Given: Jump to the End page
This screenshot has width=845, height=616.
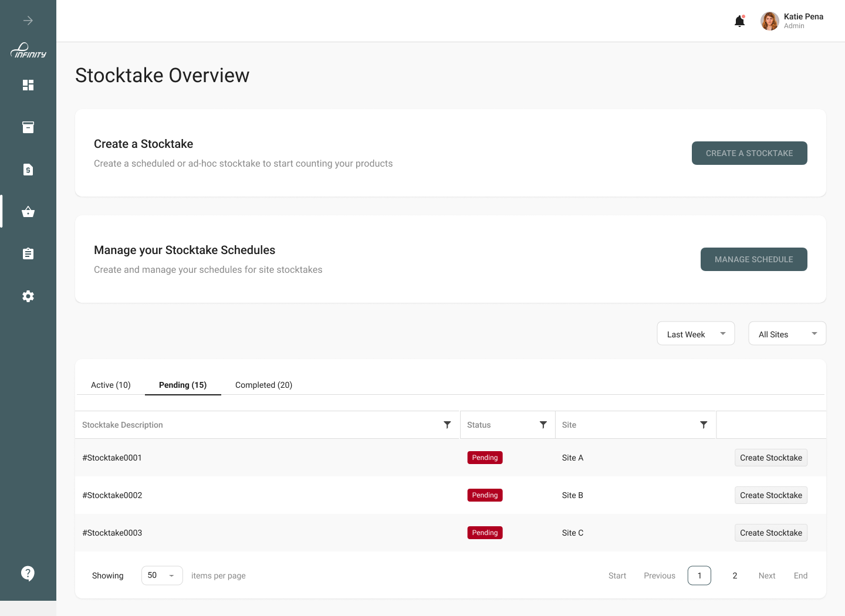Looking at the screenshot, I should click(800, 576).
